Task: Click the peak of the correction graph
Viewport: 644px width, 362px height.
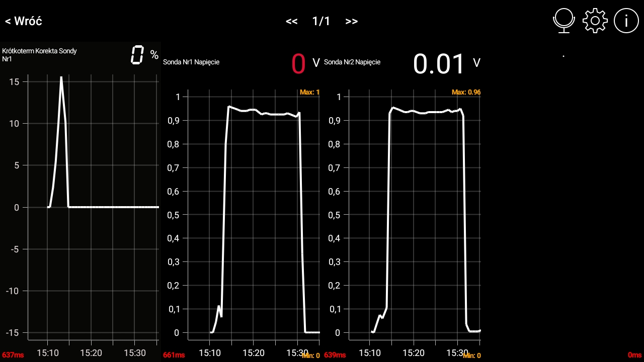Action: pyautogui.click(x=61, y=78)
